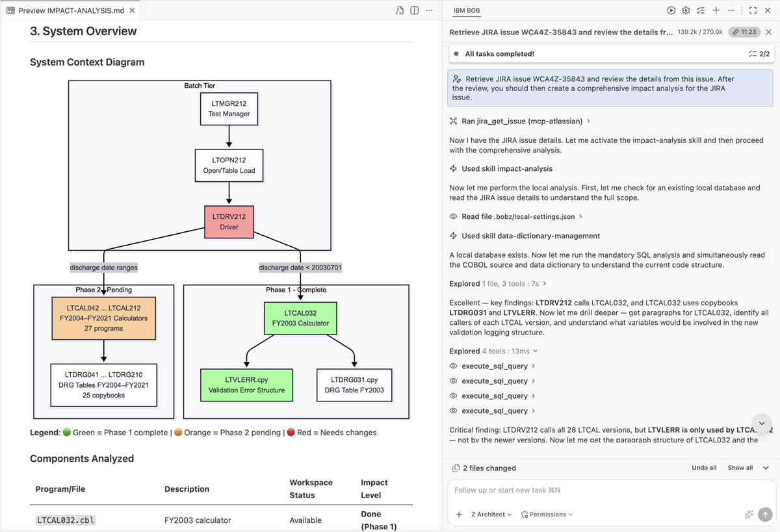This screenshot has height=532, width=780.
Task: Click the enhance prompt sparkle icon
Action: tap(749, 514)
